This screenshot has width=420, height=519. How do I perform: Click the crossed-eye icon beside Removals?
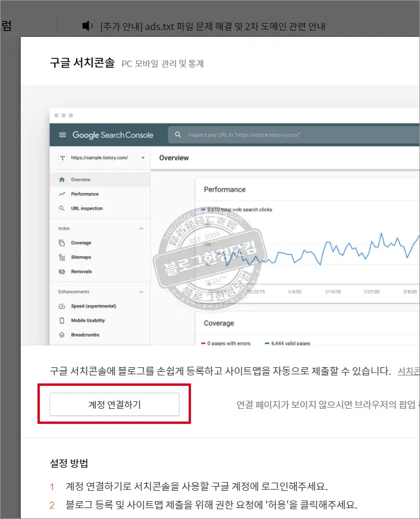tap(62, 272)
